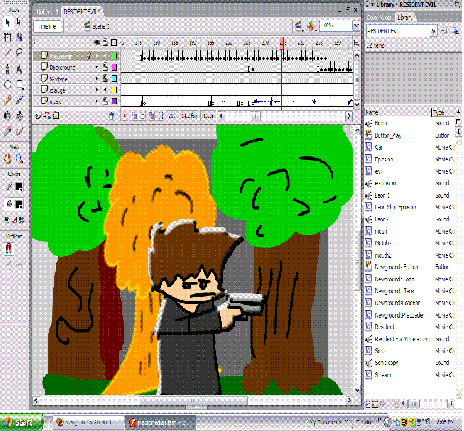464x431 pixels.
Task: Click the Type column header in Library
Action: pyautogui.click(x=443, y=113)
